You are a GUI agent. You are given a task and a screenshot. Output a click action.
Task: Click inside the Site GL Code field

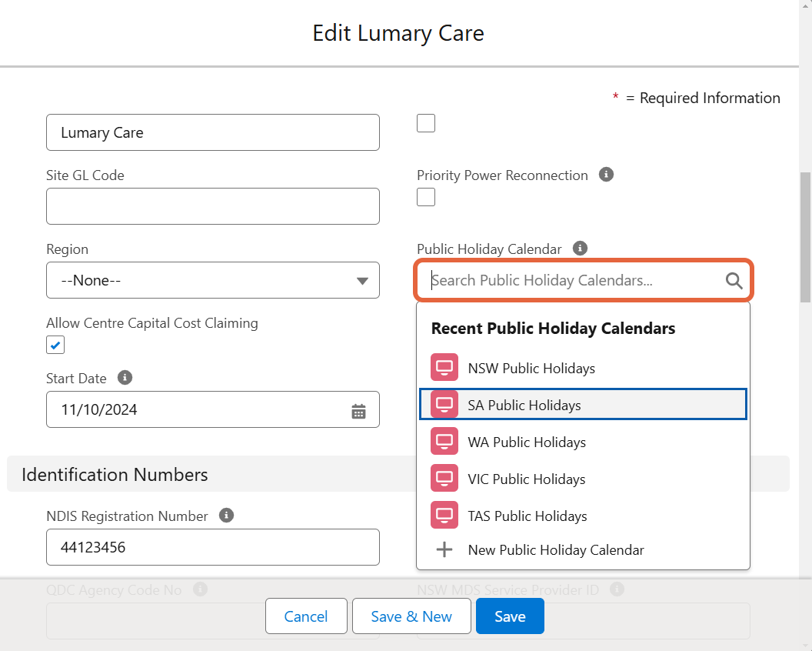[213, 206]
